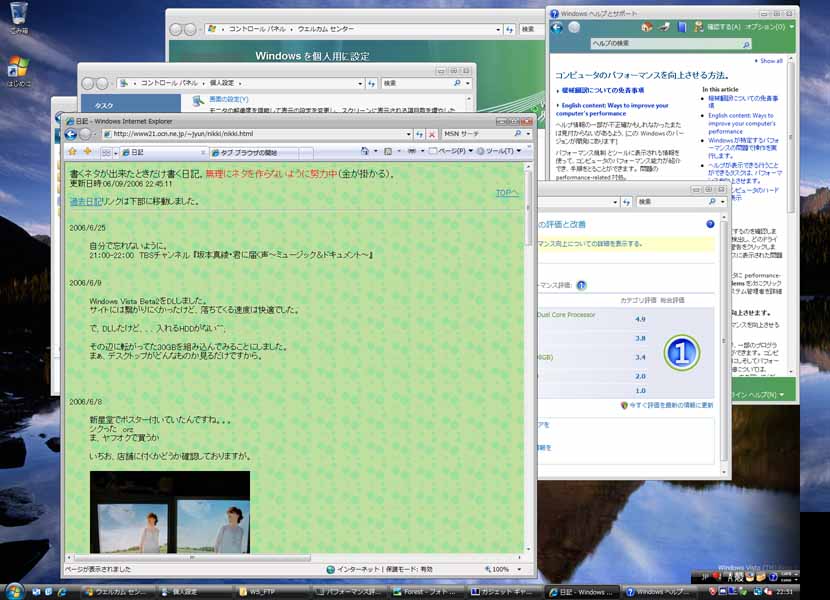Launch Internet Explorer from Quick Launch
The height and width of the screenshot is (600, 830).
click(62, 592)
